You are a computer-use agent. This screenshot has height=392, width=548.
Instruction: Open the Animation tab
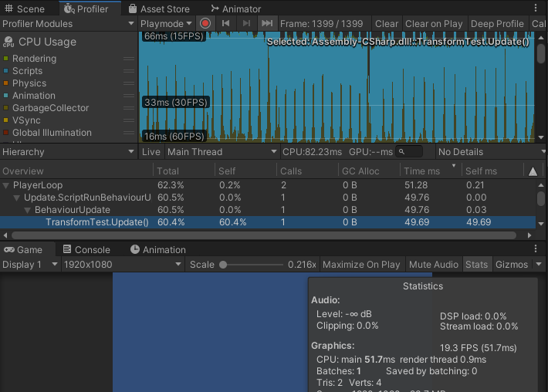158,249
